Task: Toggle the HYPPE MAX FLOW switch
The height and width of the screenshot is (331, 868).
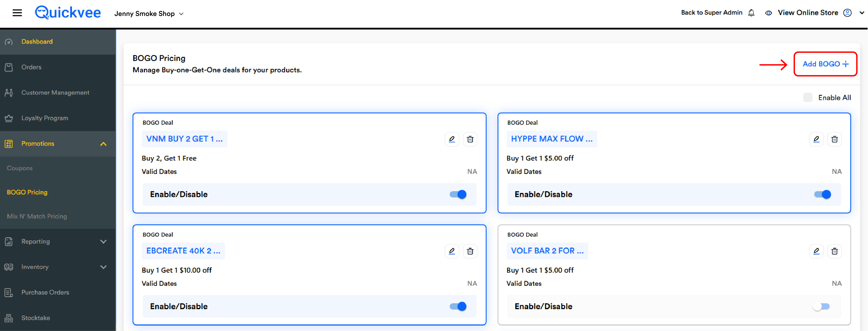Action: pos(823,194)
